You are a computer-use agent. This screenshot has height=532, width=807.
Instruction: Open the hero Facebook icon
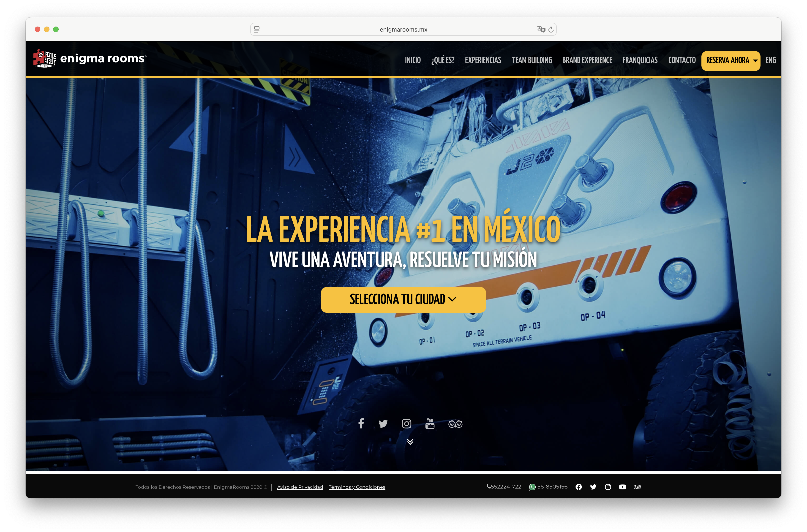point(361,423)
